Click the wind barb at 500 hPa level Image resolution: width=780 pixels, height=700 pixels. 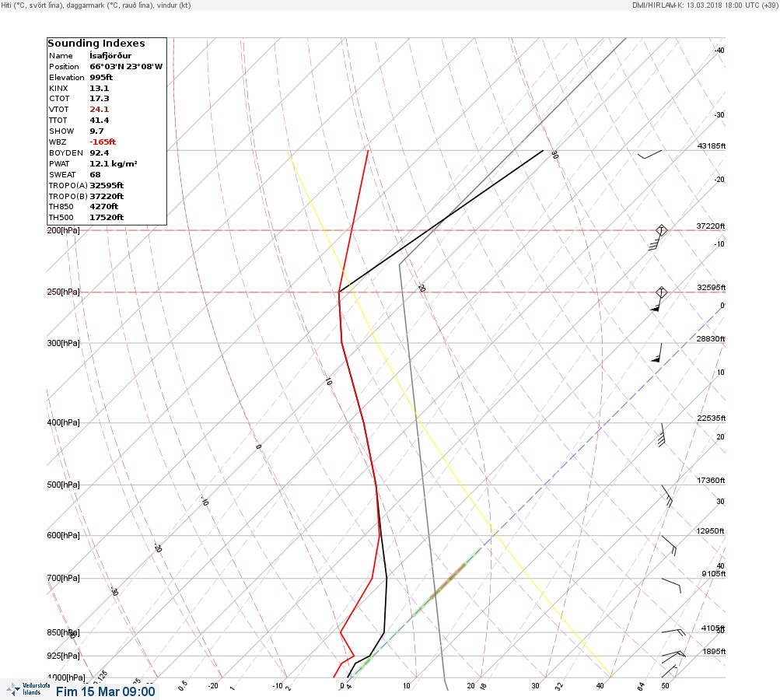click(x=667, y=495)
